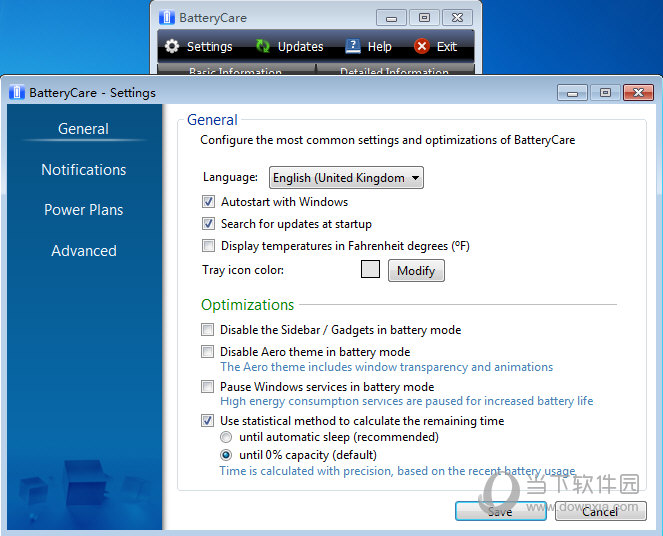Image resolution: width=663 pixels, height=536 pixels.
Task: Click the Help question-mark icon
Action: pos(353,46)
